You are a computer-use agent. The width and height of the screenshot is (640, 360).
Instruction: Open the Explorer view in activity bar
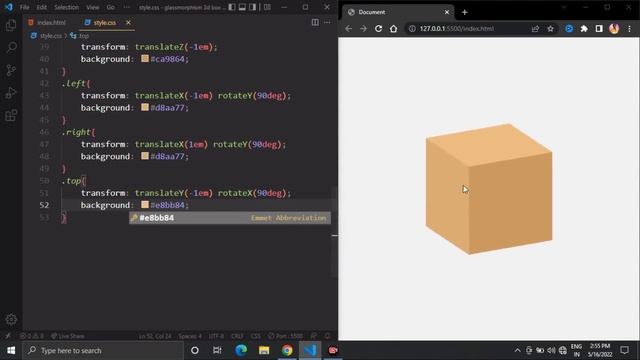tap(11, 25)
